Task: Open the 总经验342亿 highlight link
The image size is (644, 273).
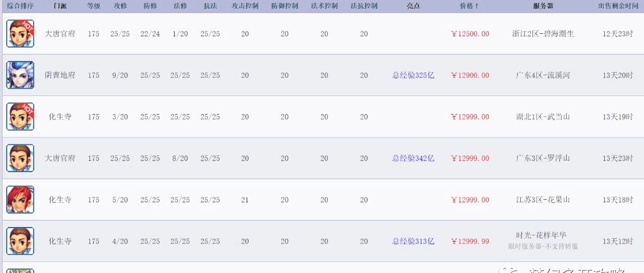Action: point(413,158)
